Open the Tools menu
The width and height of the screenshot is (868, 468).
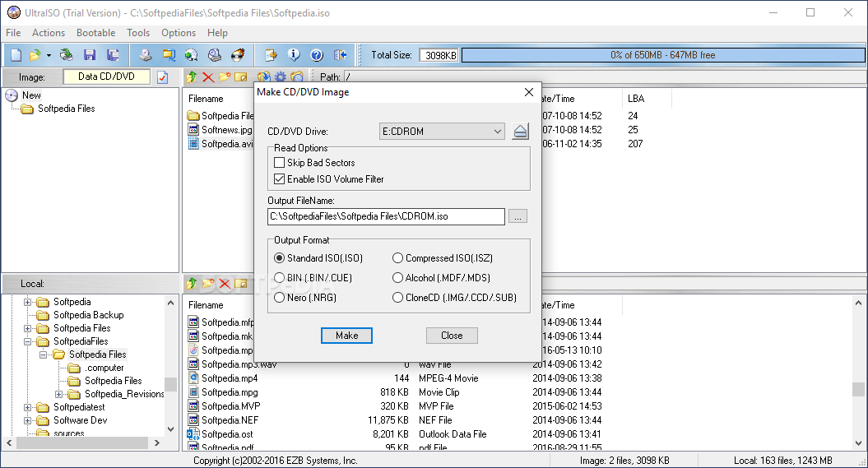tap(138, 33)
